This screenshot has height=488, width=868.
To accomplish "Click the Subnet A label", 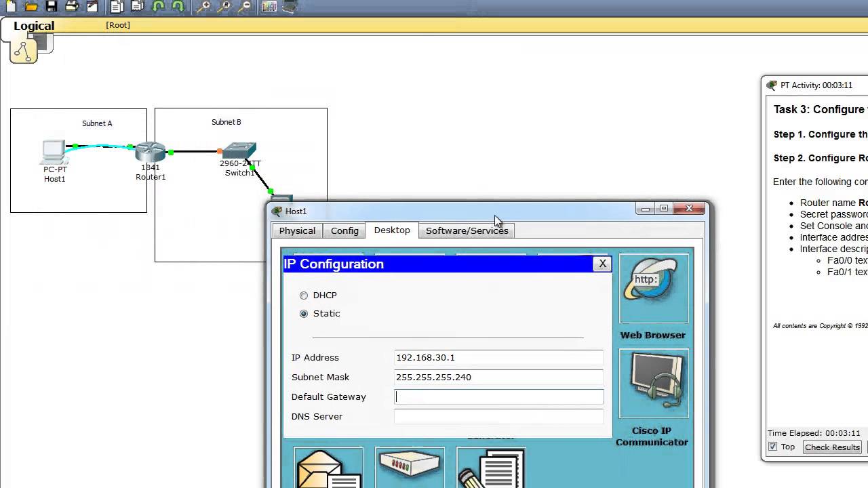I will pyautogui.click(x=97, y=123).
